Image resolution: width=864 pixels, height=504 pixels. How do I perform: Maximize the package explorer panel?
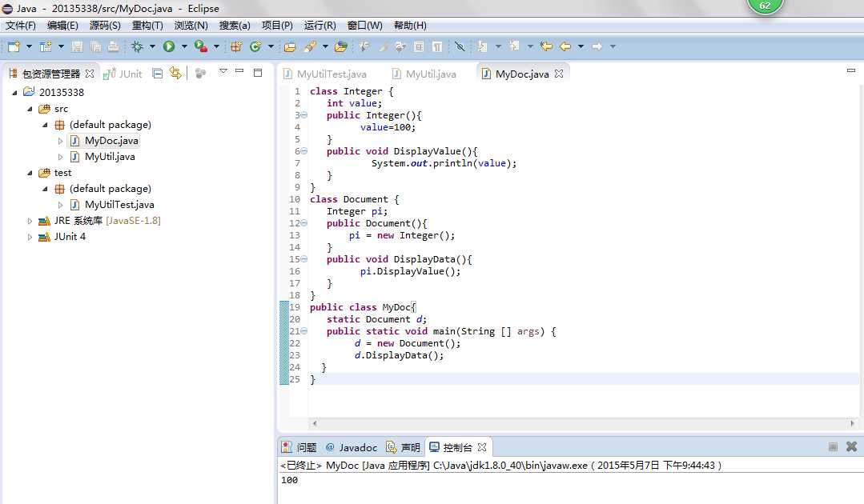click(x=257, y=73)
